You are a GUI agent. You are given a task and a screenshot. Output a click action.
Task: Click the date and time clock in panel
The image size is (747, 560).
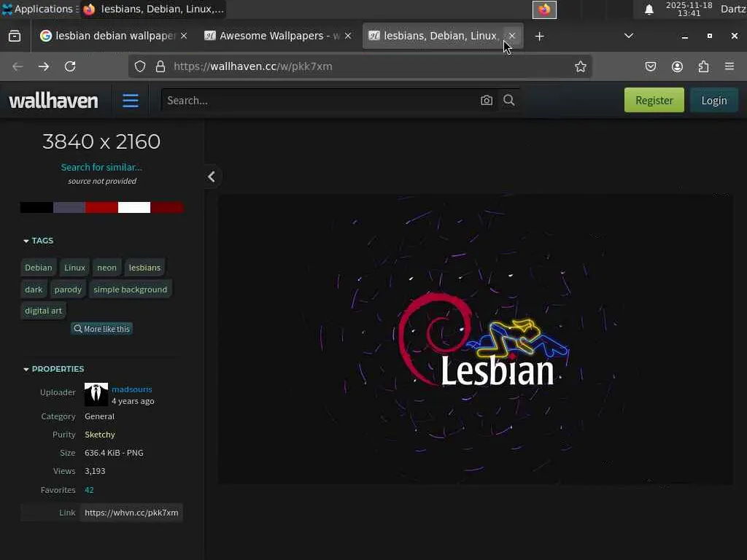pyautogui.click(x=689, y=9)
